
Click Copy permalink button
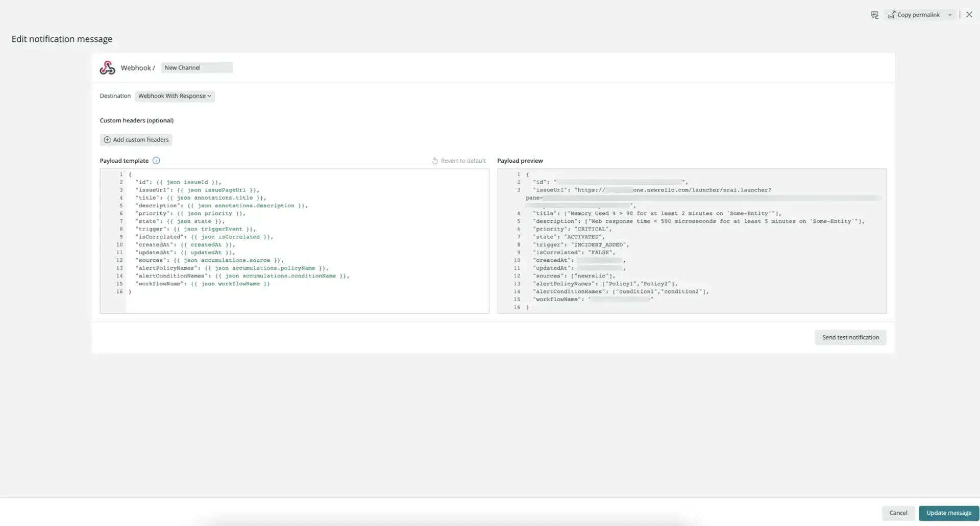tap(914, 15)
